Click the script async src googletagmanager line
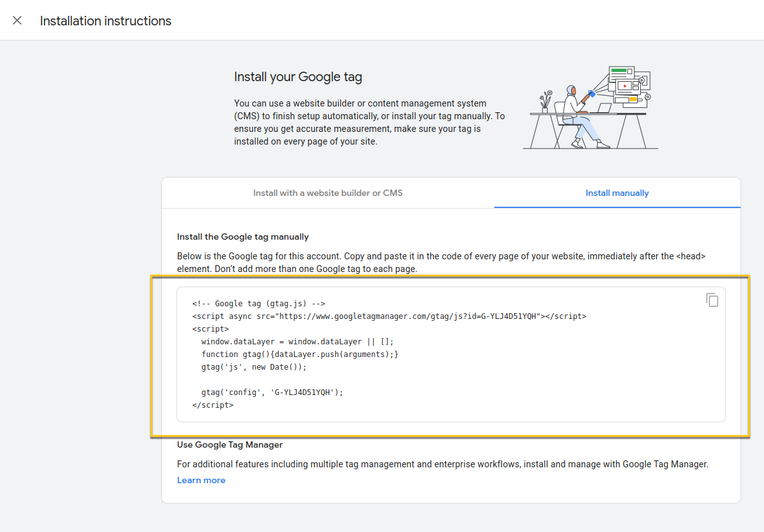 click(389, 316)
